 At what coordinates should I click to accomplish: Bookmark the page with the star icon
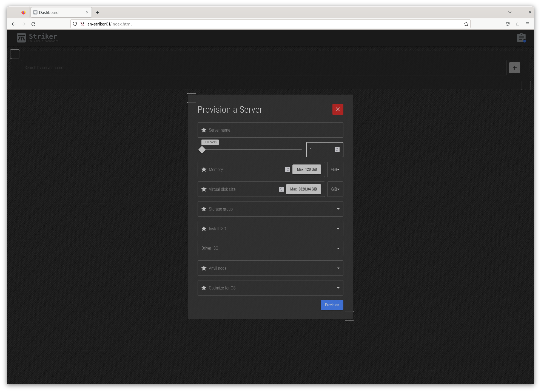(466, 24)
